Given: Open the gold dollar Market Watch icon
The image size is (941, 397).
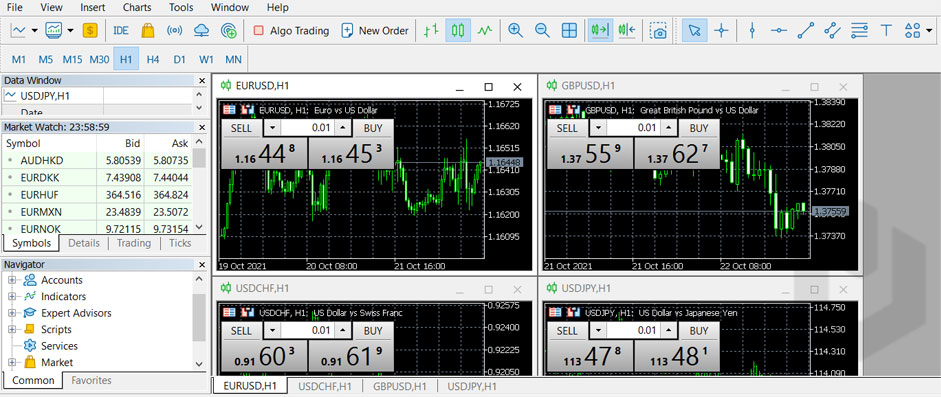Looking at the screenshot, I should tap(90, 30).
